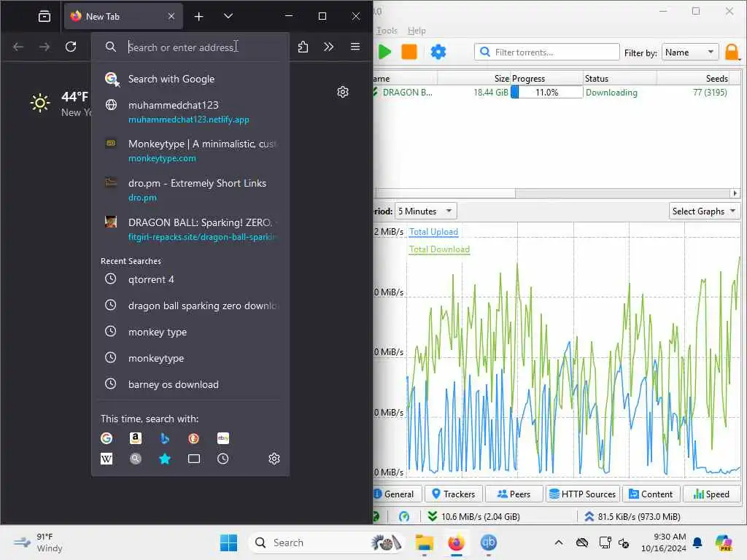This screenshot has height=560, width=747.
Task: Click the Windows taskbar Search box
Action: click(x=328, y=542)
